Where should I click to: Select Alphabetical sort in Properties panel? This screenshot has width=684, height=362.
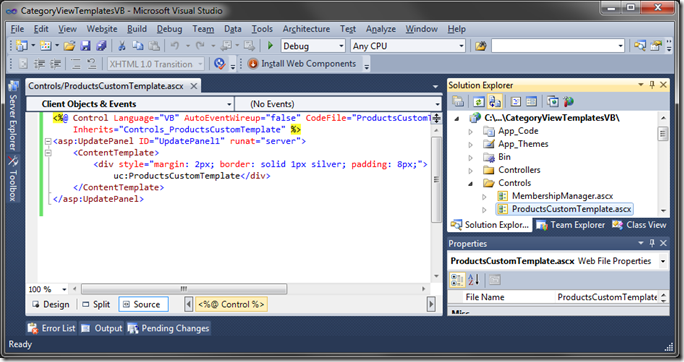point(473,280)
